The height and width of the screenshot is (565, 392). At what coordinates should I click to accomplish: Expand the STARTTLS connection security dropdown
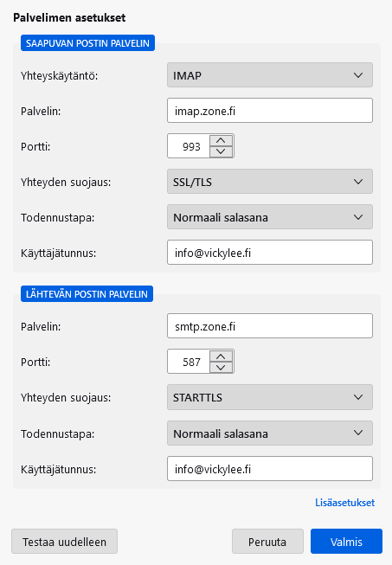point(270,397)
